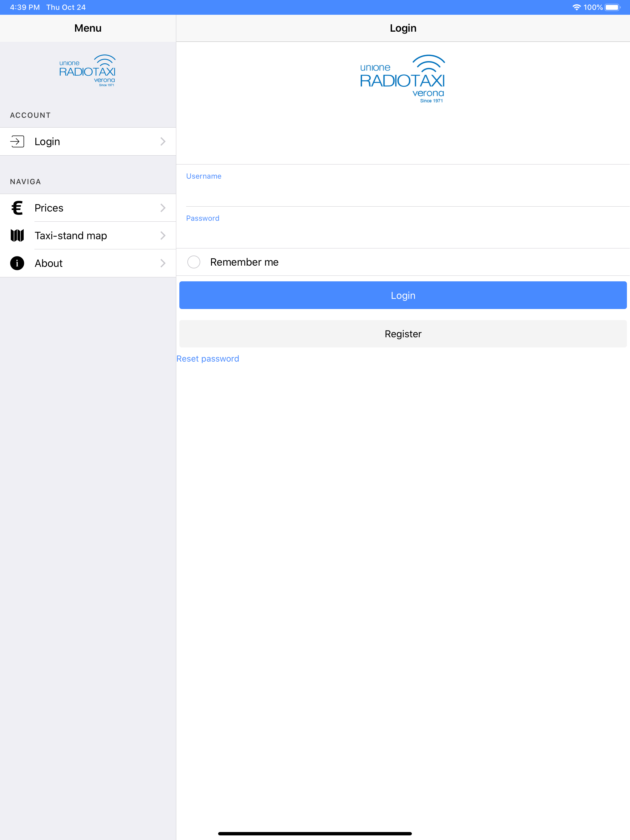Select Taxi-stand map menu item
Image resolution: width=630 pixels, height=840 pixels.
click(88, 236)
